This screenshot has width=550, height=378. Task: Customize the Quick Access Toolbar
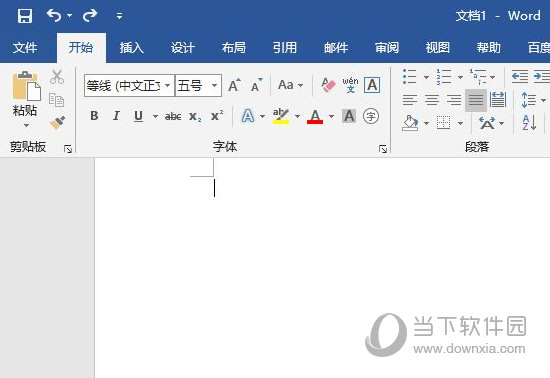(x=119, y=16)
